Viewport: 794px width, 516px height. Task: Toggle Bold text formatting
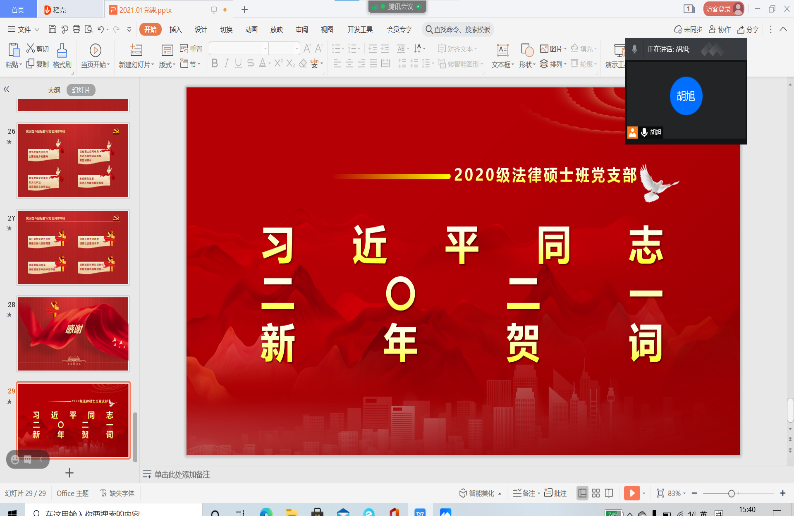tap(214, 64)
